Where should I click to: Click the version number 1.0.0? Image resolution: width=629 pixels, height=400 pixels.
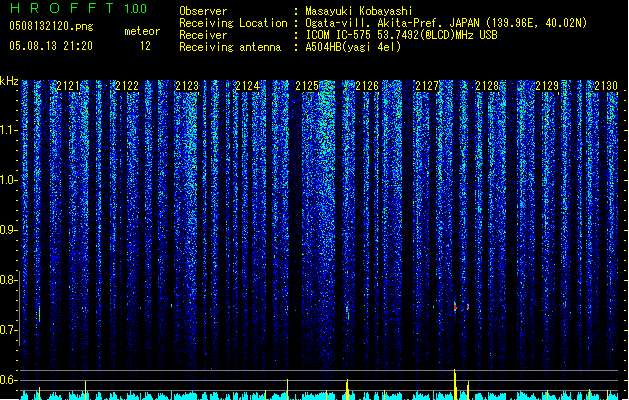pyautogui.click(x=136, y=9)
